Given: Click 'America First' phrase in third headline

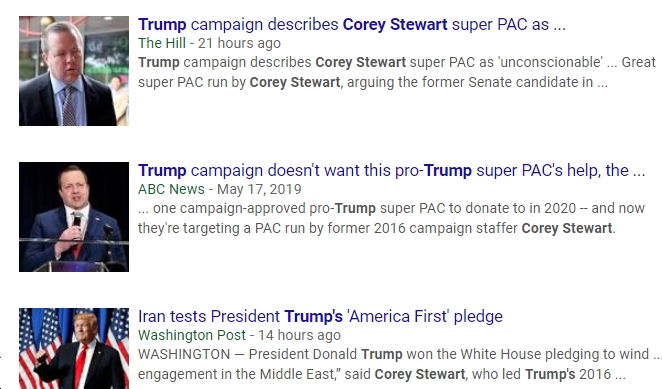Looking at the screenshot, I should tap(398, 316).
